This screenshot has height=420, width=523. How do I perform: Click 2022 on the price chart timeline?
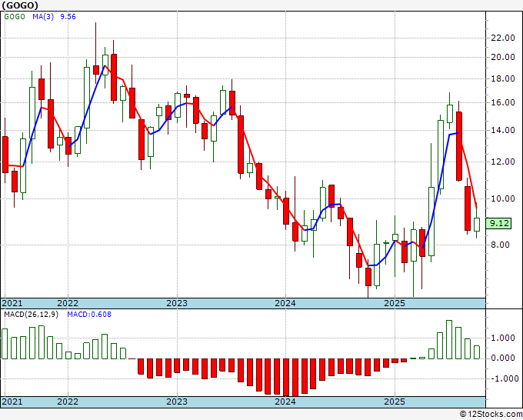[68, 303]
